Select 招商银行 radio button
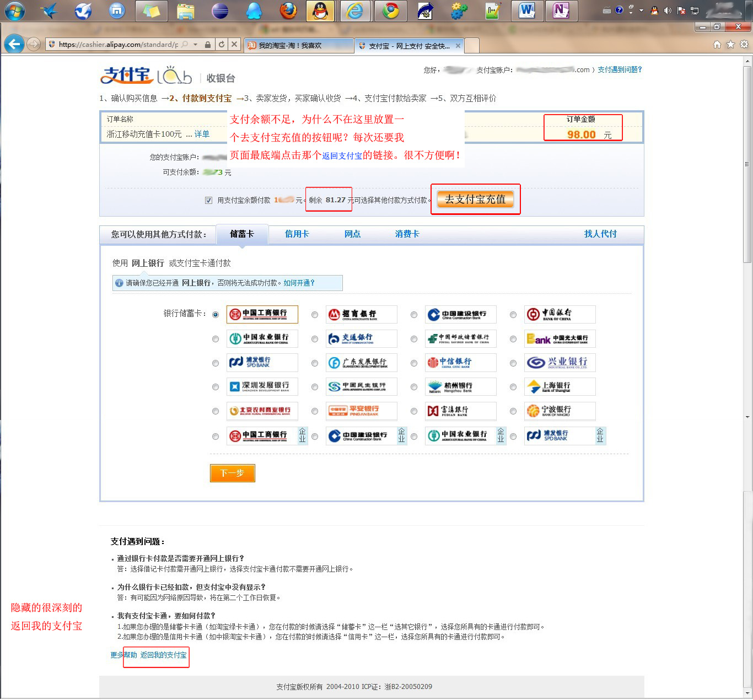 point(315,315)
